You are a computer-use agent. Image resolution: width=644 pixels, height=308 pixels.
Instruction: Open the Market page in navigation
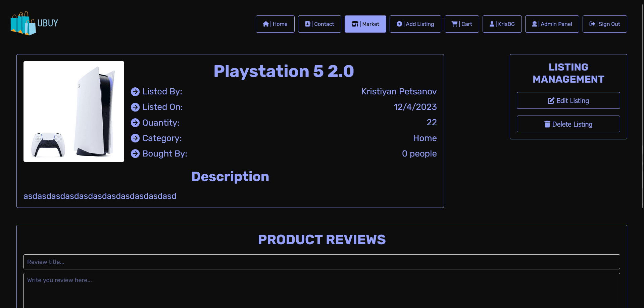(x=365, y=24)
